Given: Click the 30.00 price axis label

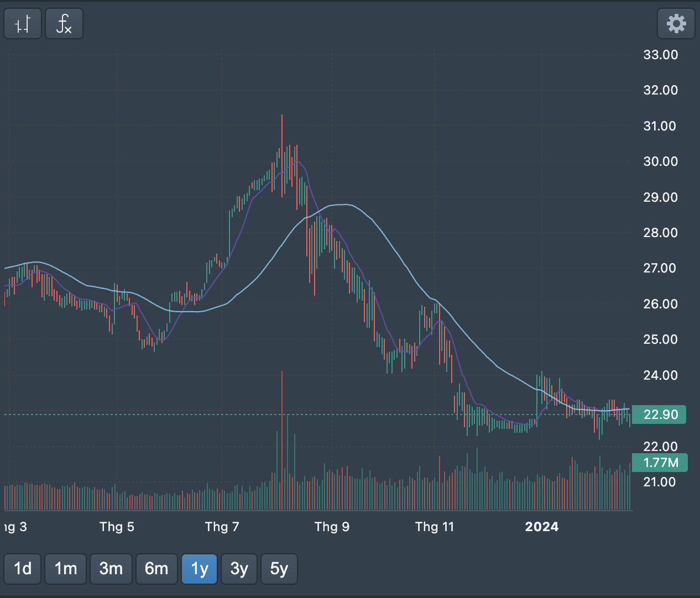Looking at the screenshot, I should 660,161.
